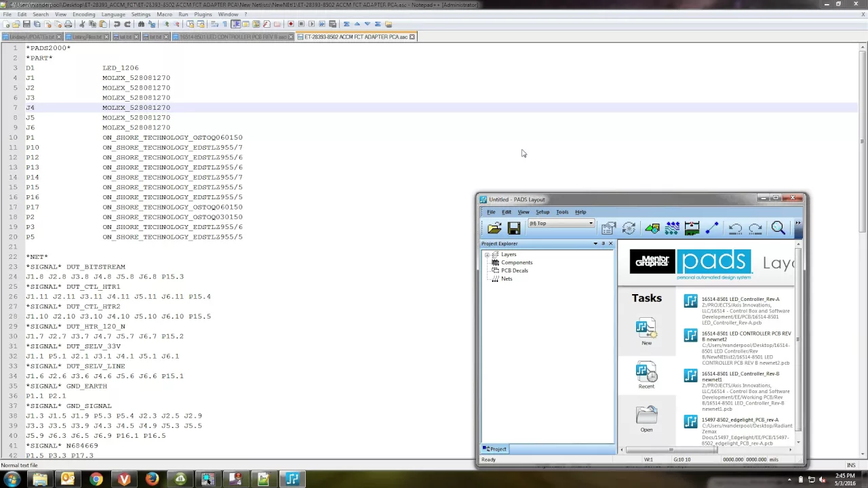Open the layer dropdown showing (H) Top
868x488 pixels.
[x=561, y=224]
